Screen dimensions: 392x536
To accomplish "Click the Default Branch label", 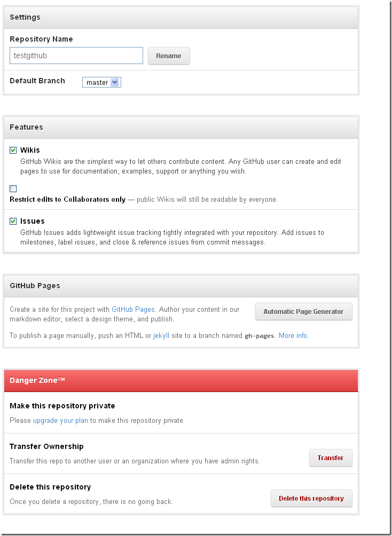I will tap(37, 81).
